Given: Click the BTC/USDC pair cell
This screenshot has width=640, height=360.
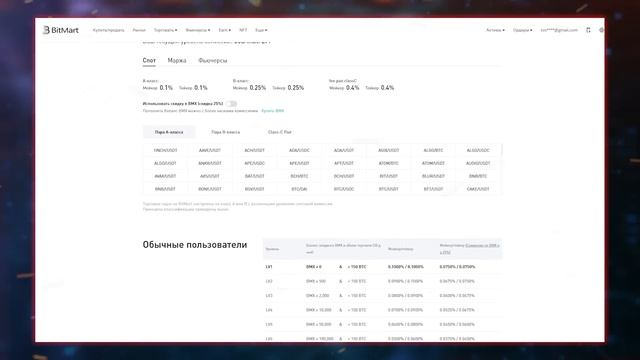Looking at the screenshot, I should [x=344, y=189].
